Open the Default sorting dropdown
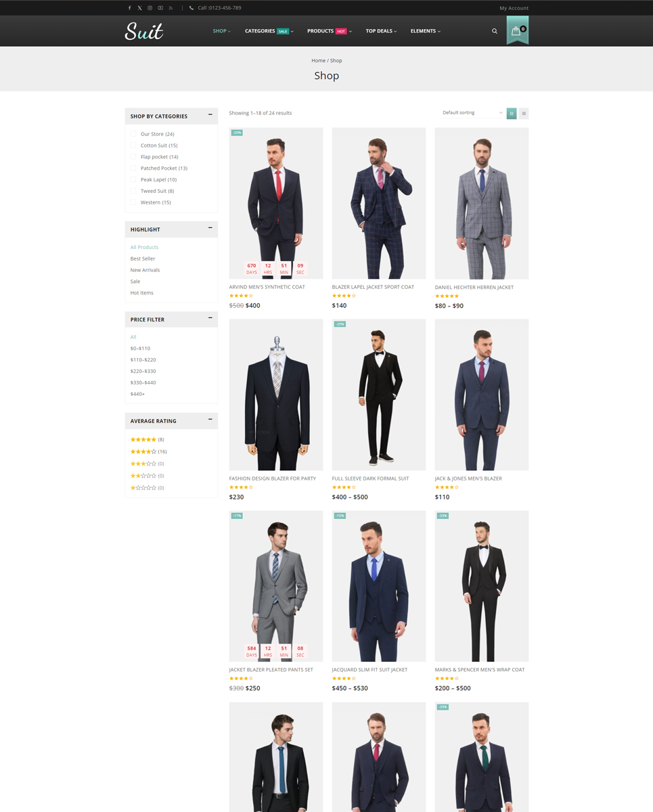 [x=472, y=113]
